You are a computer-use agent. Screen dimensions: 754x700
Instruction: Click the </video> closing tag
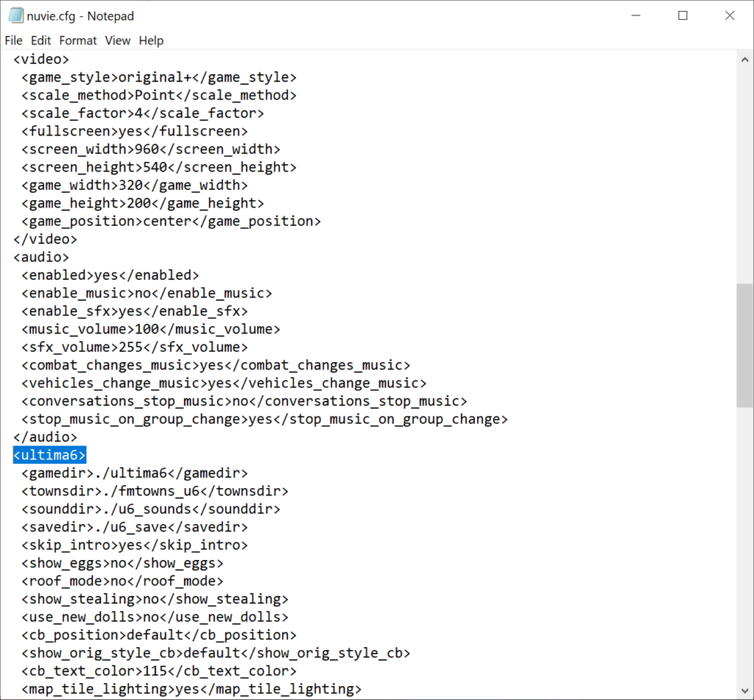(45, 239)
